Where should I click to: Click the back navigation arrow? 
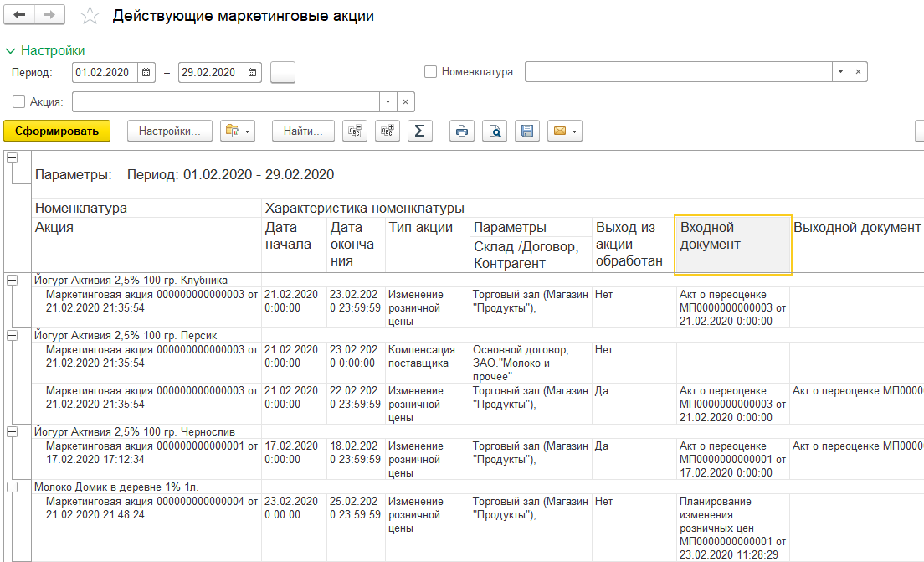click(x=20, y=16)
